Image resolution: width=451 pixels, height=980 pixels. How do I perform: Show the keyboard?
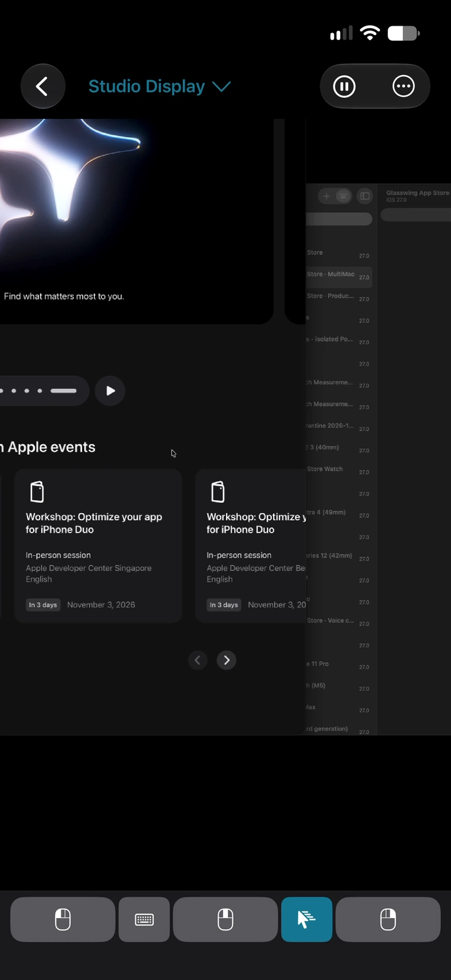pyautogui.click(x=144, y=919)
